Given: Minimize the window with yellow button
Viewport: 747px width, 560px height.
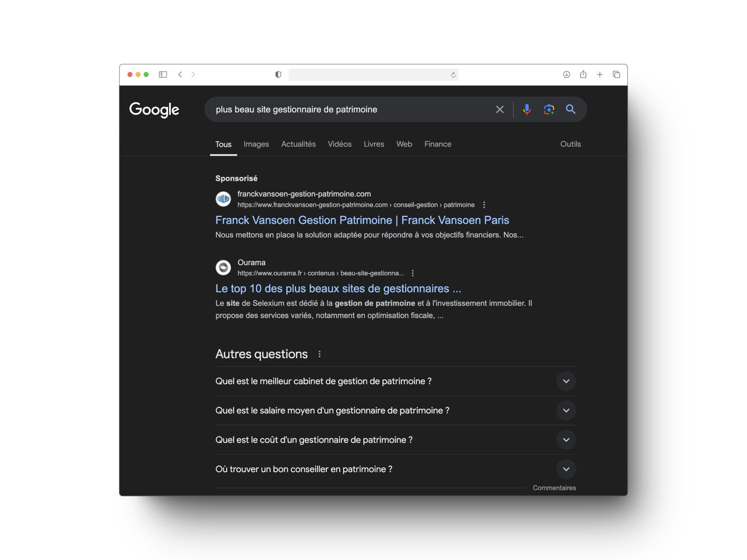Looking at the screenshot, I should [138, 74].
